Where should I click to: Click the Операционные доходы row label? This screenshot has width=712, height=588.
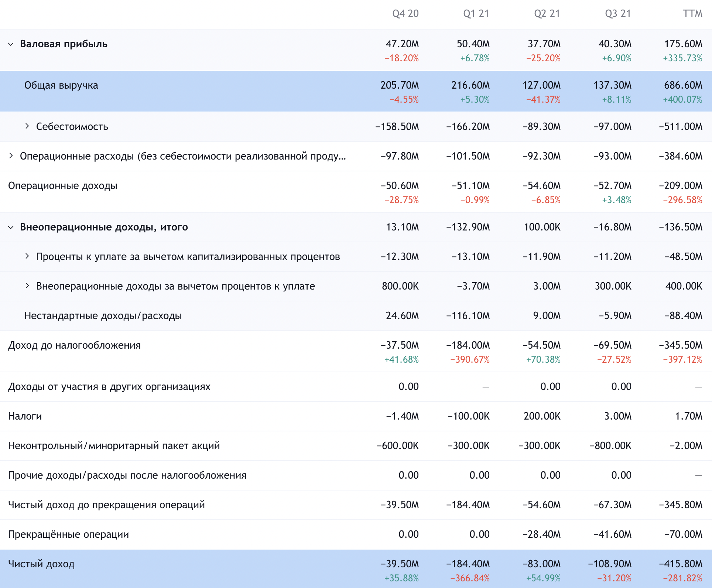point(63,186)
